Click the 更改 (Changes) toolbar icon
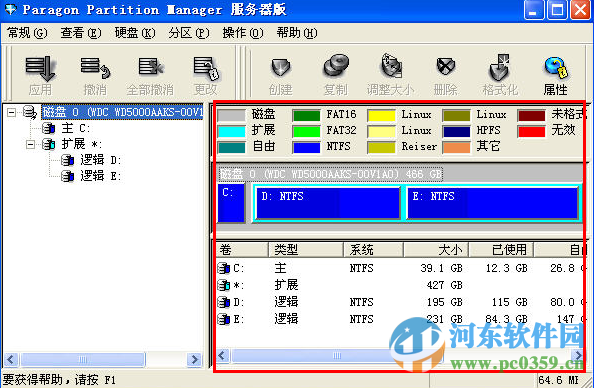The width and height of the screenshot is (594, 388). click(206, 69)
